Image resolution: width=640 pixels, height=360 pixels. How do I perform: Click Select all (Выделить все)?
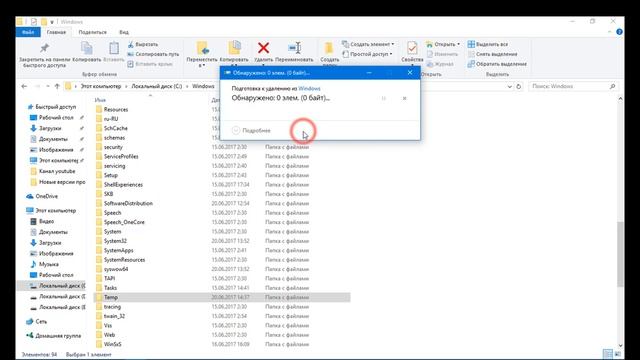[x=488, y=44]
